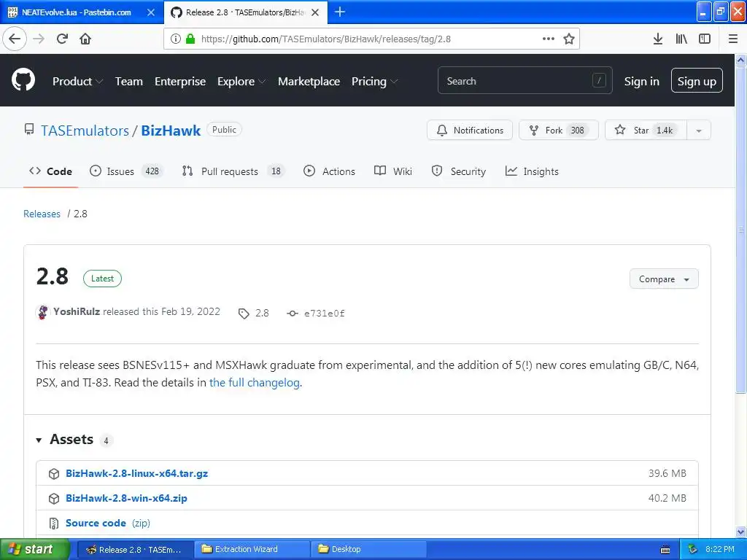This screenshot has height=560, width=747.
Task: Open the Firefox Downloads panel
Action: [658, 39]
